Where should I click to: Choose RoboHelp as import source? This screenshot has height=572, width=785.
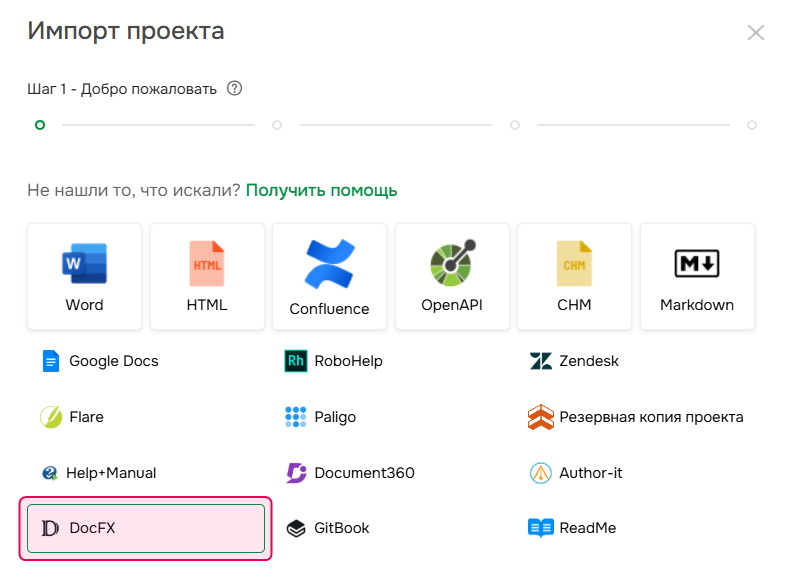[x=348, y=361]
